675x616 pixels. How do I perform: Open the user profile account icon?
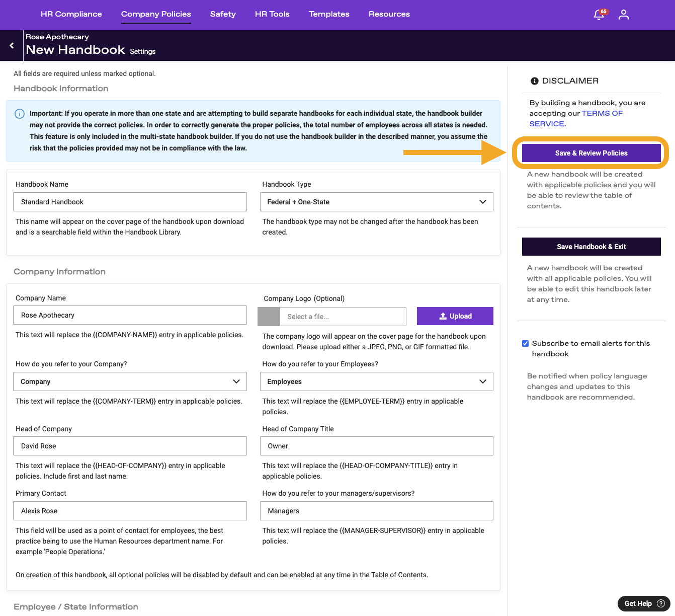click(623, 15)
